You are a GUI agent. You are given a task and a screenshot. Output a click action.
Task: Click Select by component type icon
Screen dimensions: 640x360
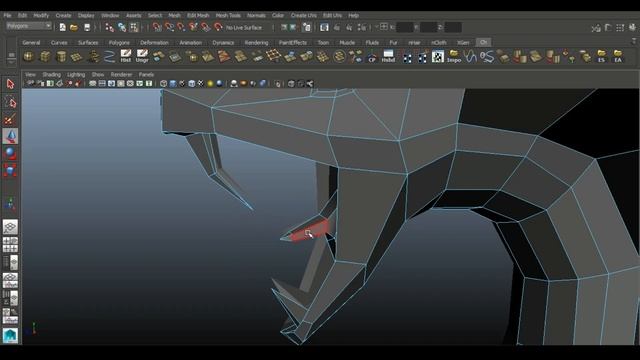click(134, 27)
